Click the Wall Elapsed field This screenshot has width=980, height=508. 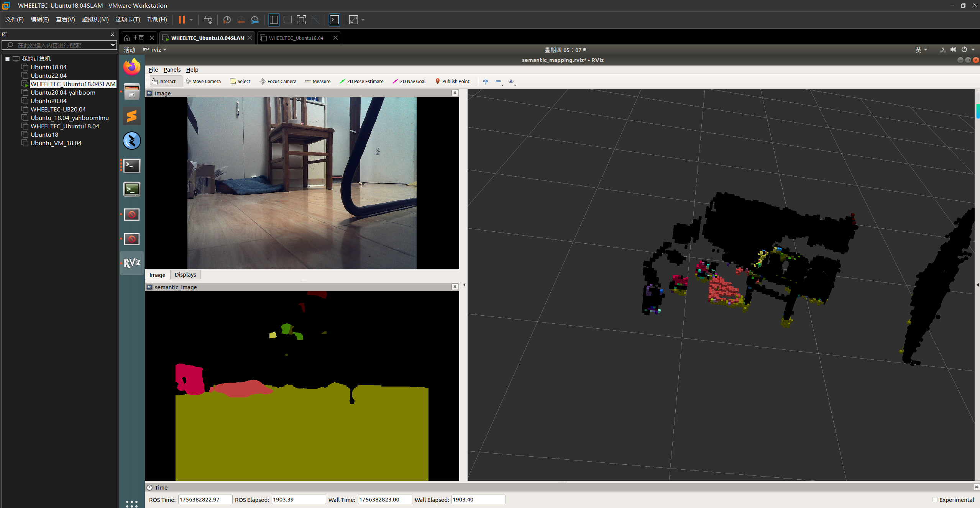[478, 500]
